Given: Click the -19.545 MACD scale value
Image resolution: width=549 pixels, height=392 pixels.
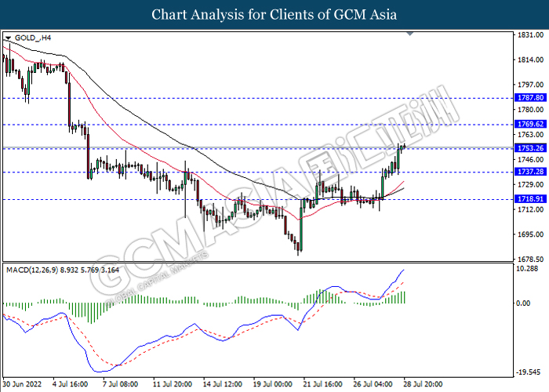Looking at the screenshot, I should pyautogui.click(x=529, y=372).
